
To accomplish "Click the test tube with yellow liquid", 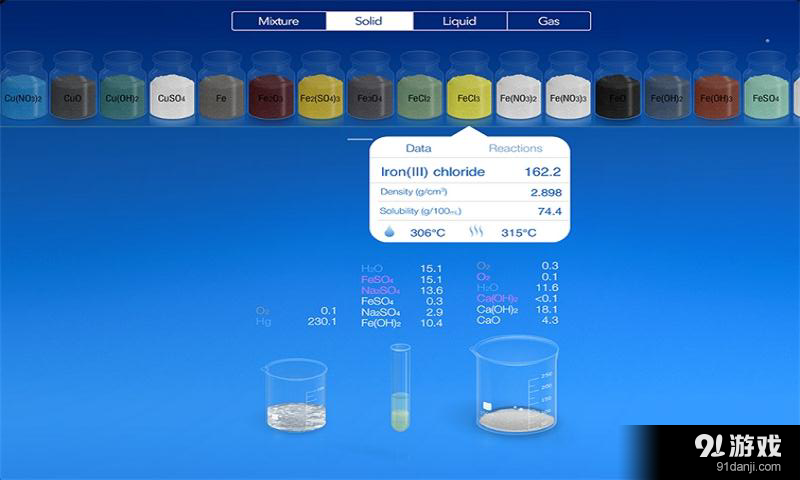I will 400,388.
